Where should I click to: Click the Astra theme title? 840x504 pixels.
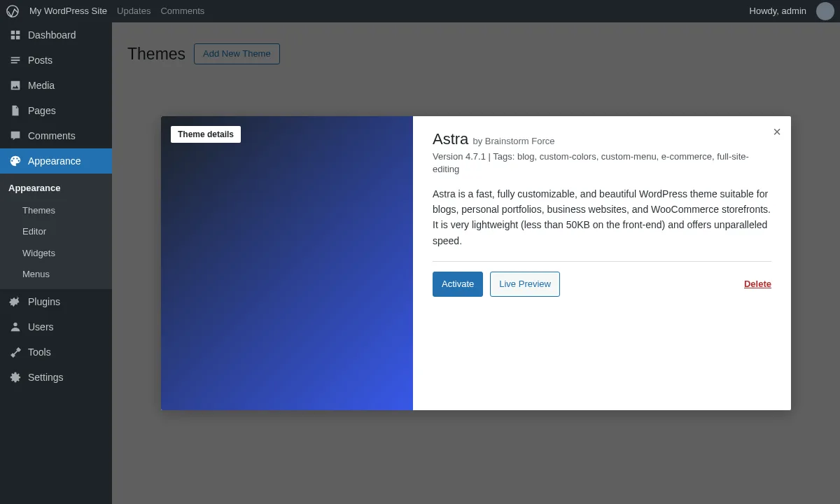point(450,139)
